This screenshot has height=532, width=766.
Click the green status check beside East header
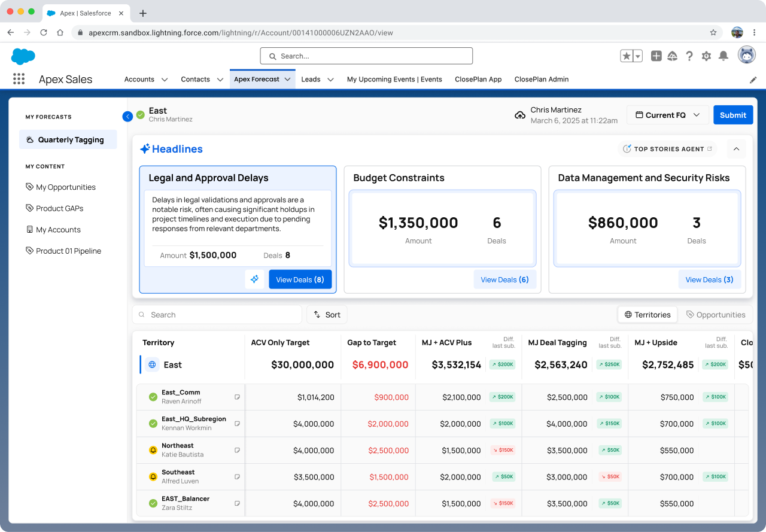coord(141,115)
